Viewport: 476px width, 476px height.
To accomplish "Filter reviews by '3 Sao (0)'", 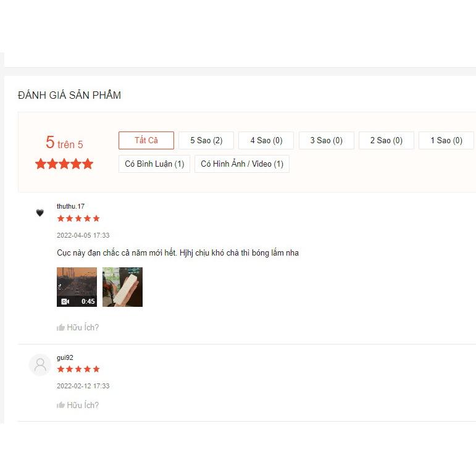I will point(327,140).
